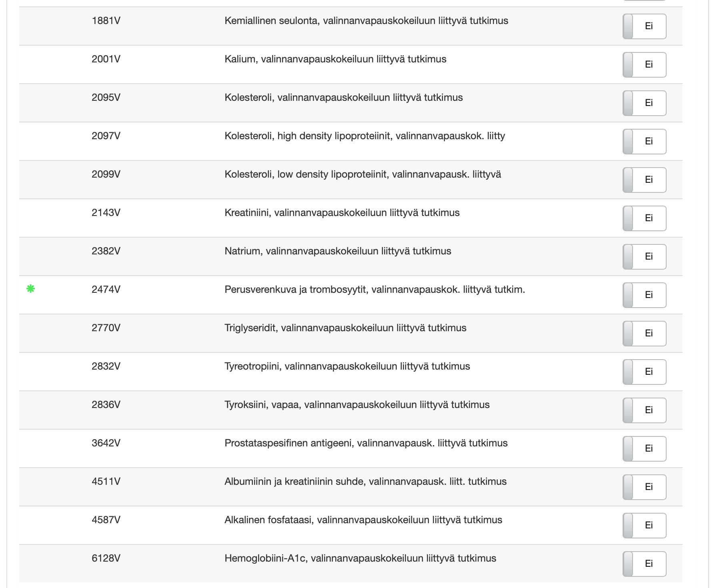Click the green asterisk icon beside 2474V
The width and height of the screenshot is (713, 588).
point(30,288)
